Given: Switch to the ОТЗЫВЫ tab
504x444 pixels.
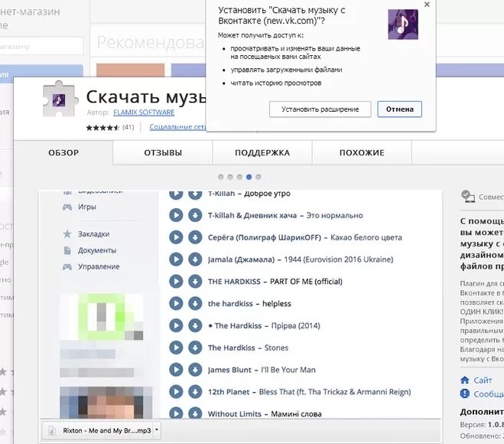Looking at the screenshot, I should pos(163,152).
